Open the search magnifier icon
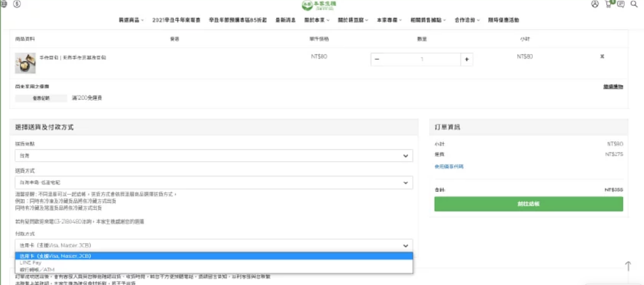This screenshot has width=644, height=285. [x=634, y=4]
